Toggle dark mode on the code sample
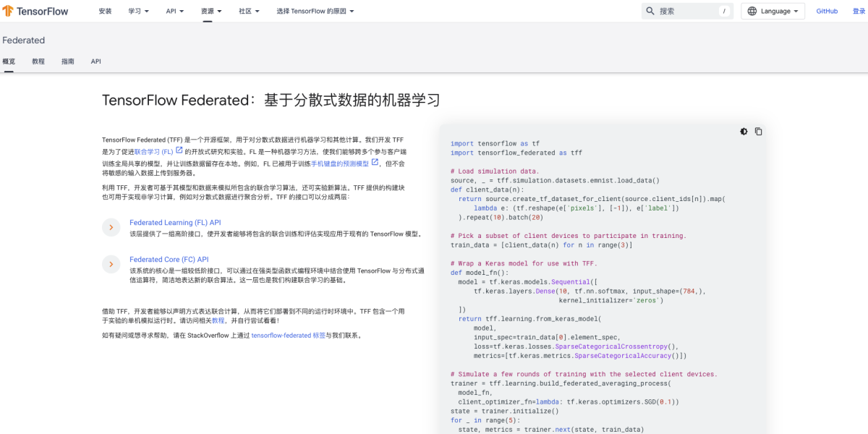 coord(744,131)
